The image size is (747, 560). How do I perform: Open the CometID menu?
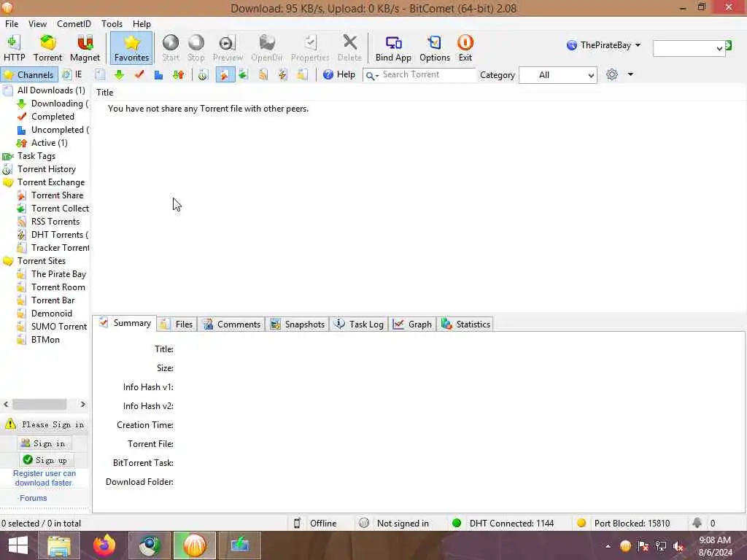74,24
